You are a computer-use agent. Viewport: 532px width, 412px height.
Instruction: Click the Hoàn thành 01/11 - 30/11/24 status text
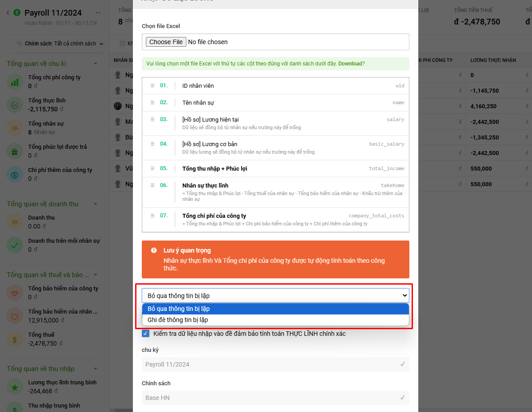pos(61,23)
